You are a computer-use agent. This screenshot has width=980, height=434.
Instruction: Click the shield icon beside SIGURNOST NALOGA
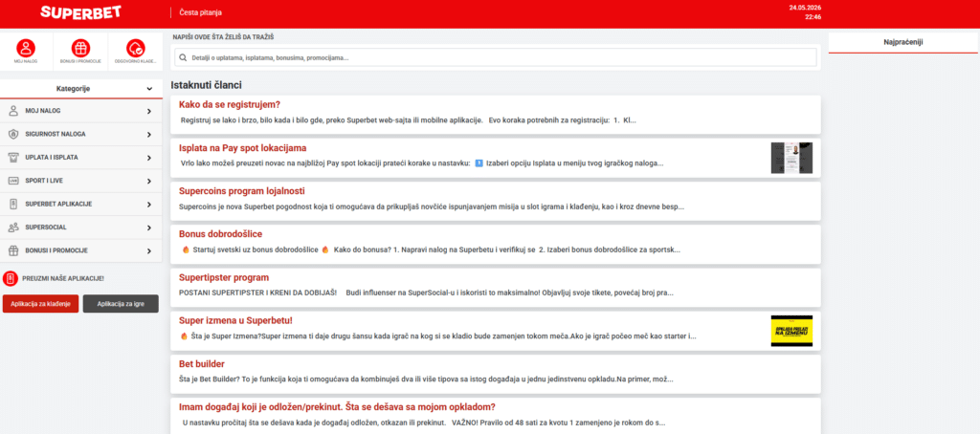click(x=13, y=134)
